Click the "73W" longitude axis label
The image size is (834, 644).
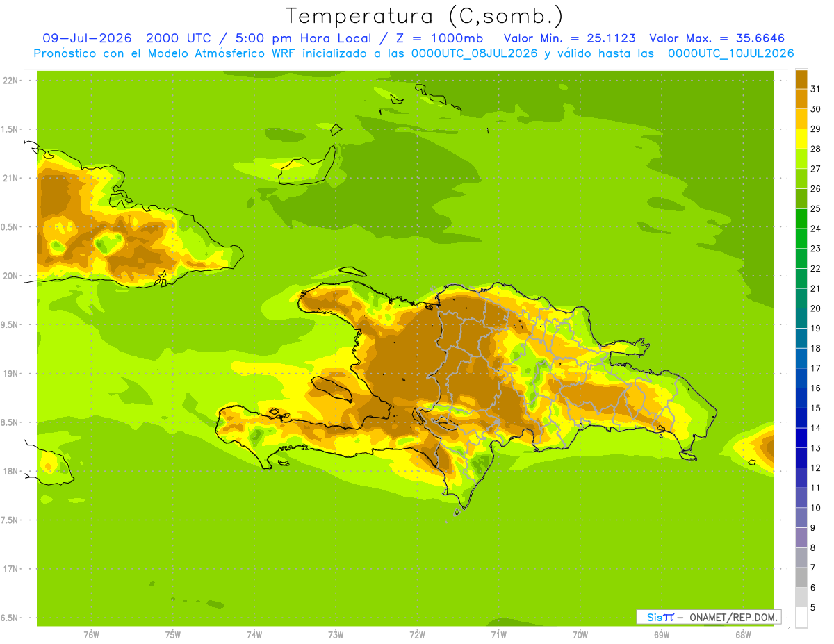pos(336,634)
